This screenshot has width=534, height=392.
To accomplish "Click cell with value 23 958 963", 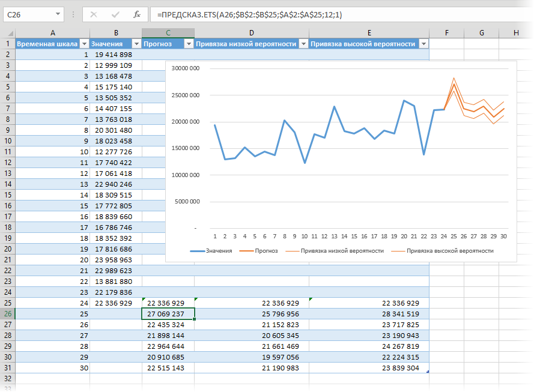I will point(116,260).
